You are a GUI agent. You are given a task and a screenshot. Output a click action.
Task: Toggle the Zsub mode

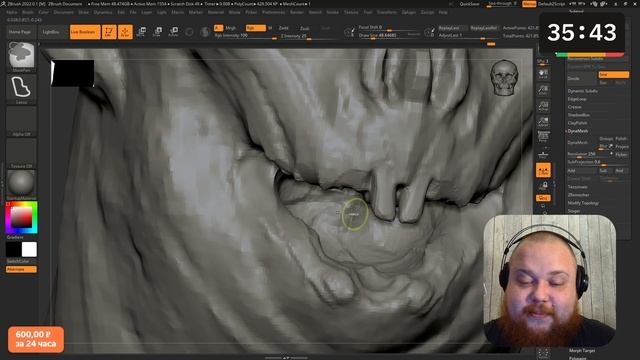[x=304, y=29]
